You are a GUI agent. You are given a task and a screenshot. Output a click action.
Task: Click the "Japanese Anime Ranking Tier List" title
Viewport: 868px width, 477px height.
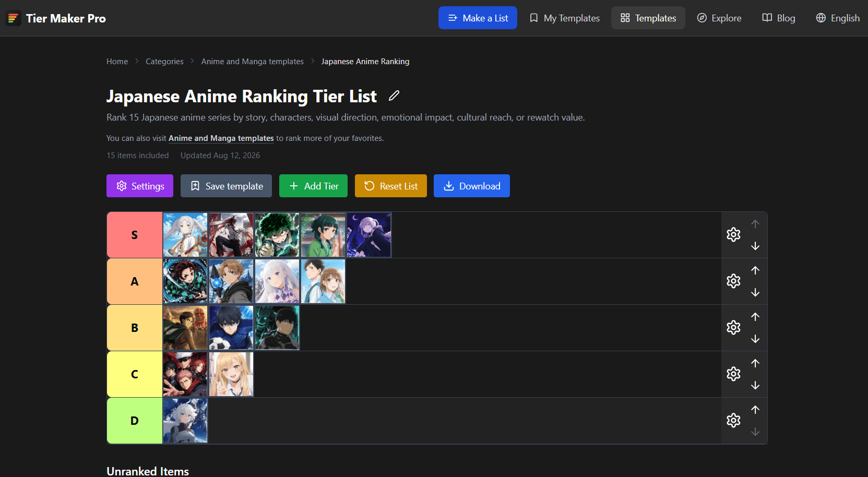(242, 97)
